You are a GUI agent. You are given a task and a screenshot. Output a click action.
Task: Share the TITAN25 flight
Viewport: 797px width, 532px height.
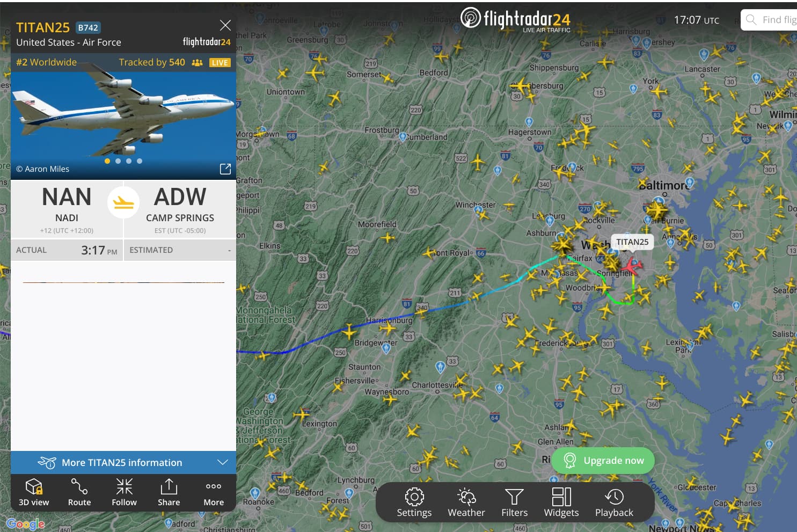[x=169, y=492]
